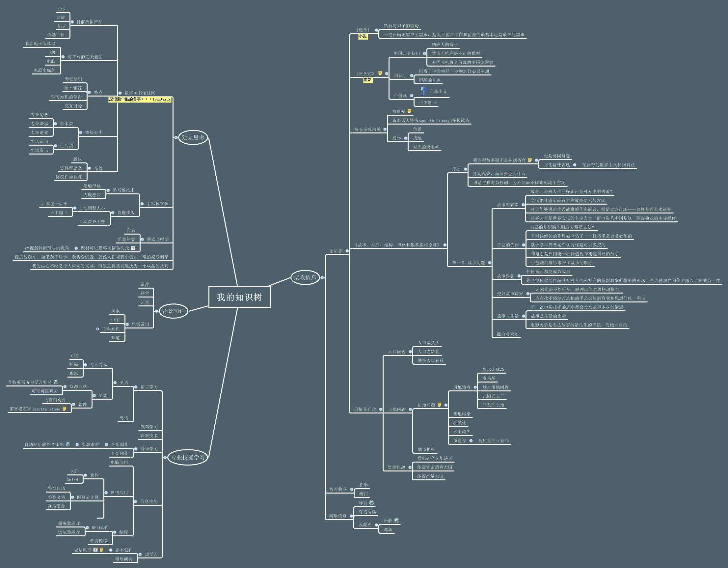Click the hyperlink globe icon next to 译言
The height and width of the screenshot is (568, 728).
372,503
